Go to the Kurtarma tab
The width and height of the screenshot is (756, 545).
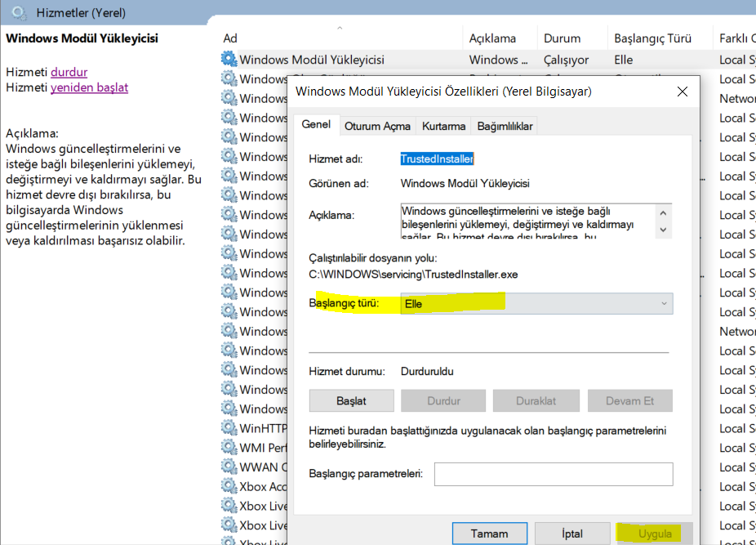point(443,127)
